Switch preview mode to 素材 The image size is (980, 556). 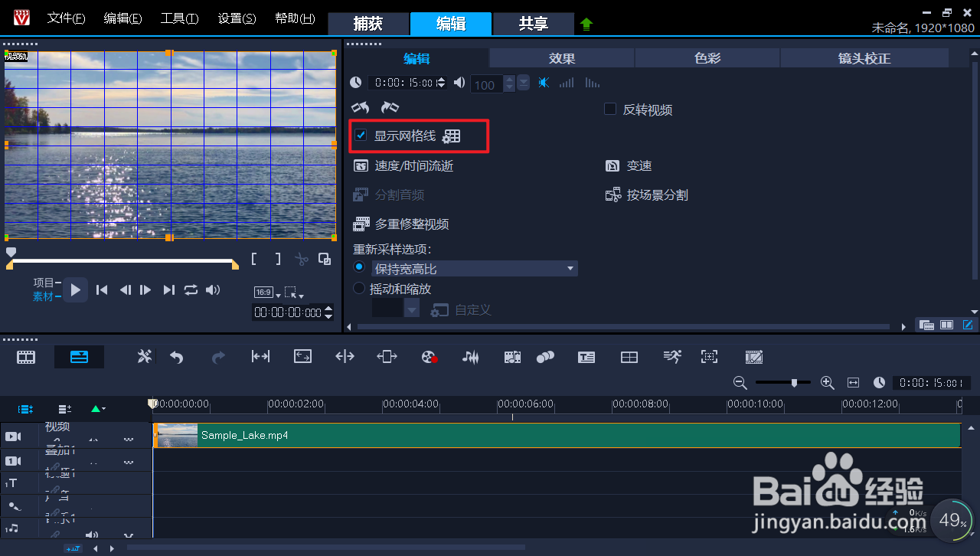(43, 296)
